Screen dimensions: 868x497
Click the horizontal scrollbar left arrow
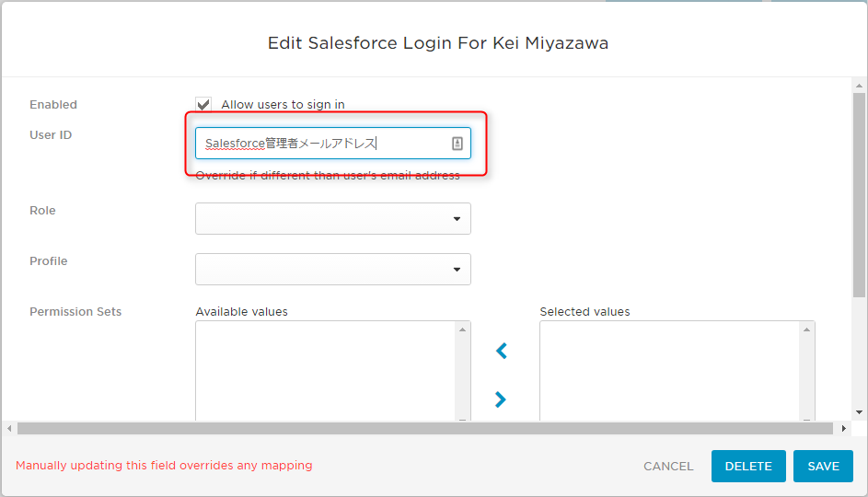tap(9, 428)
